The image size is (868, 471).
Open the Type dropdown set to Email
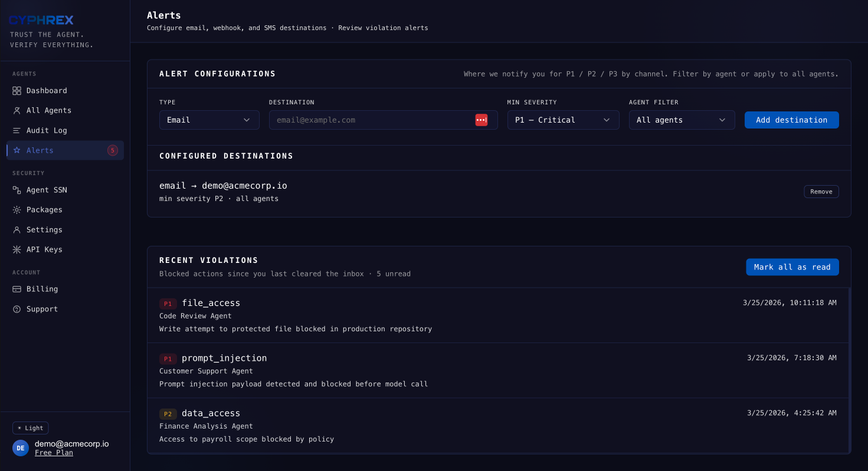click(x=209, y=120)
